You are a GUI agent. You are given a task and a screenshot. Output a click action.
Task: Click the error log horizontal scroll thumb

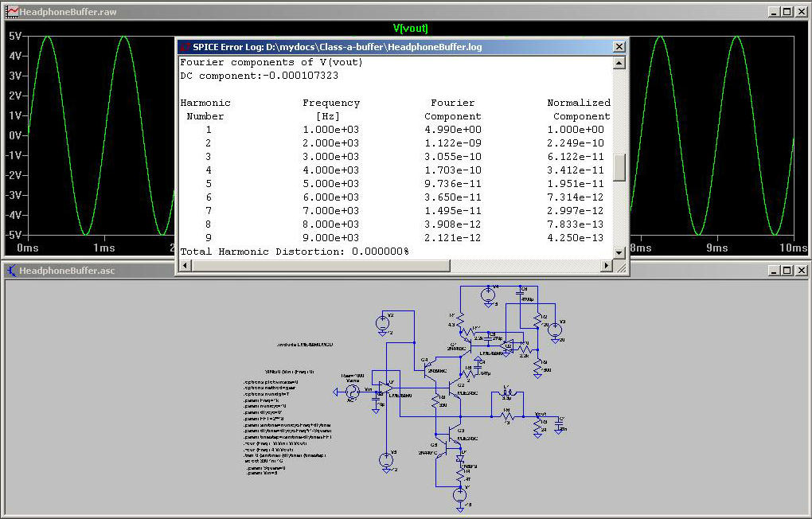321,265
